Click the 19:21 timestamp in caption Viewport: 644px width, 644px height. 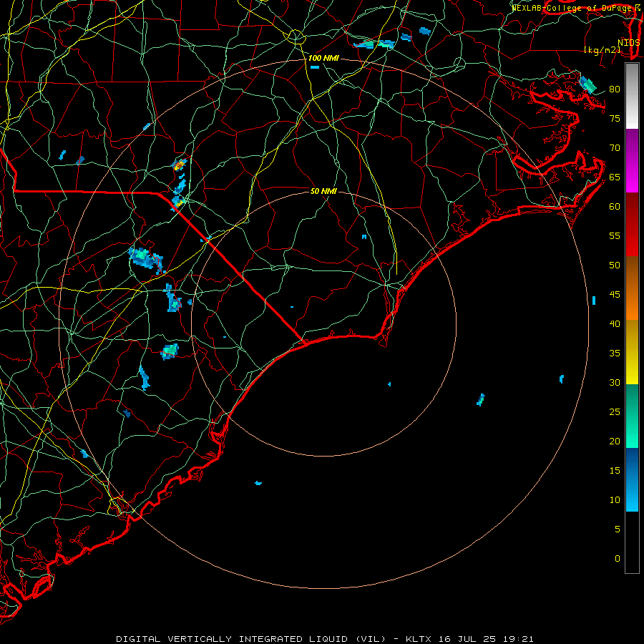point(518,639)
